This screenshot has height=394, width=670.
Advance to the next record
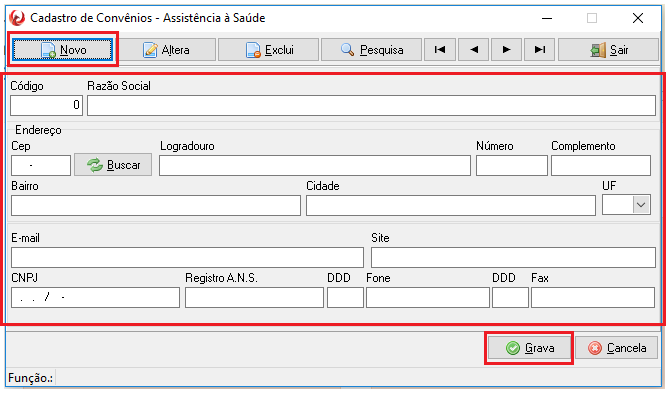(506, 50)
